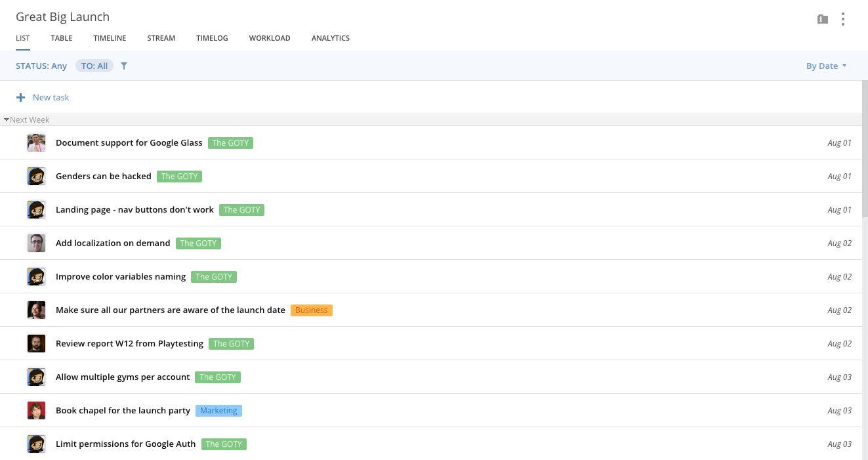Click Aug 03 date of Limit permissions for Google Auth

[x=839, y=444]
